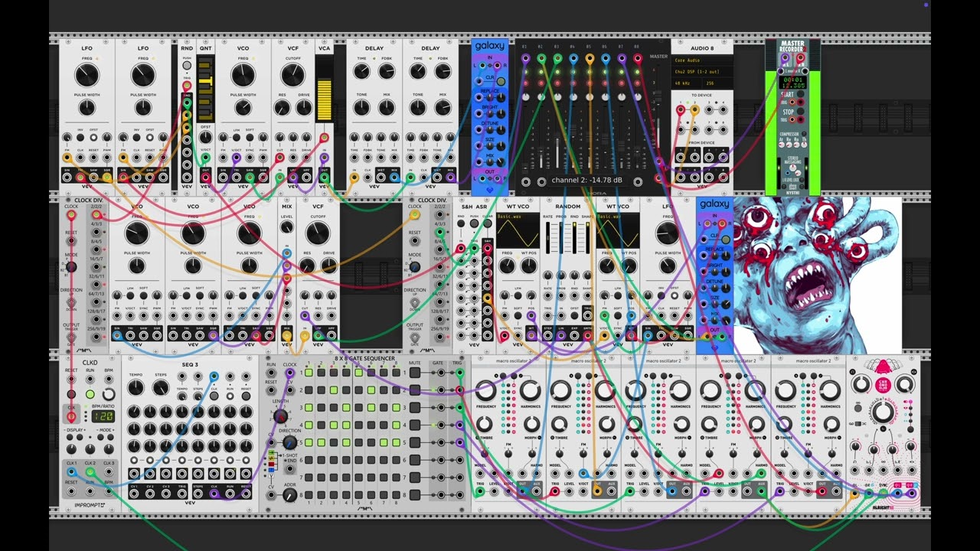
Task: Toggle SOFT button on top-row VCO
Action: [x=251, y=138]
